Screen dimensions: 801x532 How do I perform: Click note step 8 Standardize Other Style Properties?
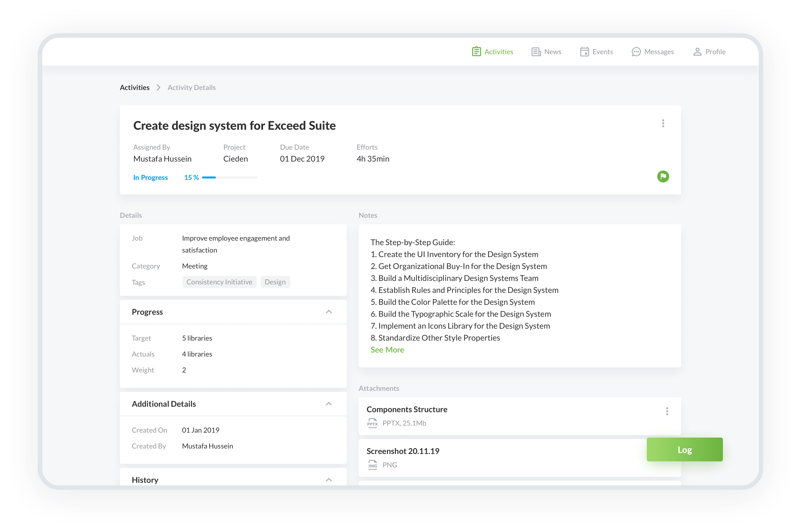[435, 338]
